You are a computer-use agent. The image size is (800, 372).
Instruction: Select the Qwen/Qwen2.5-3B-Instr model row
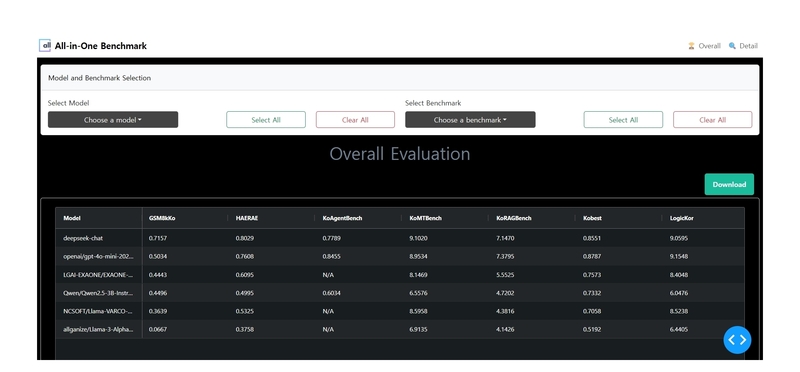pyautogui.click(x=399, y=293)
